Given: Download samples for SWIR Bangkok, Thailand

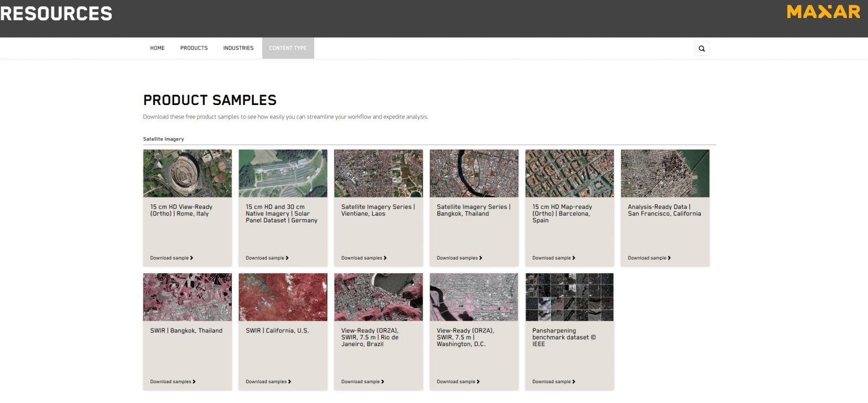Looking at the screenshot, I should (172, 382).
